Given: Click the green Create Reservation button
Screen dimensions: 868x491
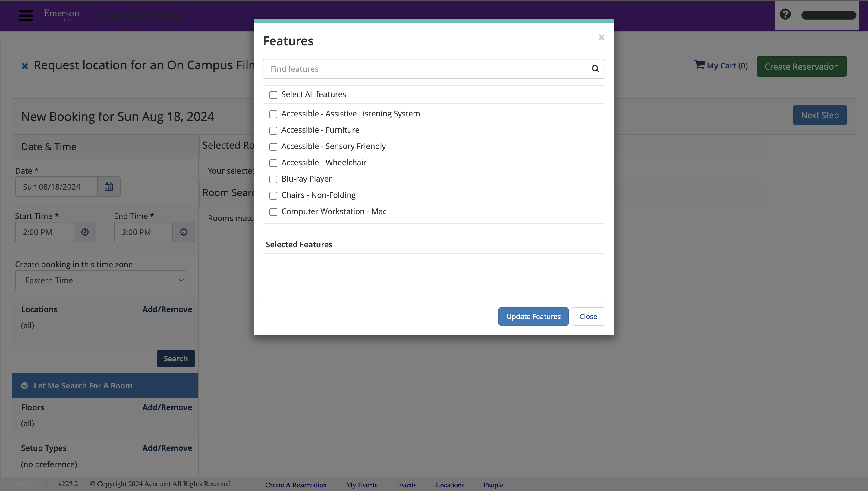Looking at the screenshot, I should tap(802, 66).
